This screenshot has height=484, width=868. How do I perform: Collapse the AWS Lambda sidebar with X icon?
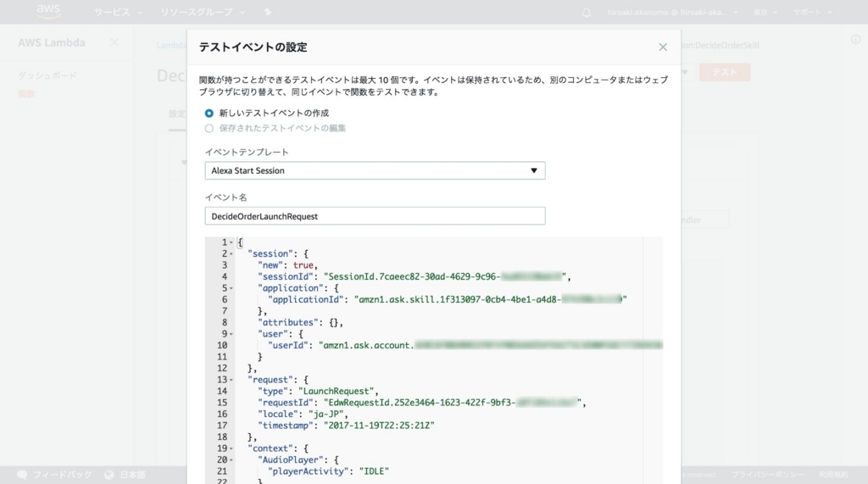pos(114,42)
